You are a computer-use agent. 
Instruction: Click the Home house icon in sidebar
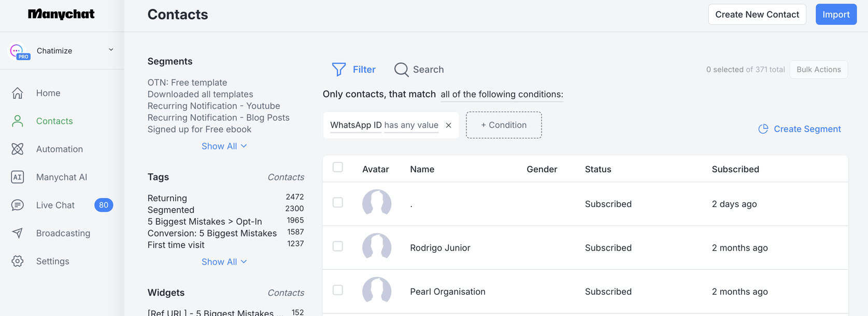tap(18, 93)
